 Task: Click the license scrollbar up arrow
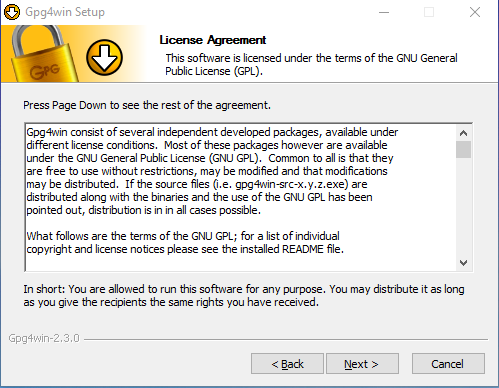pyautogui.click(x=463, y=133)
